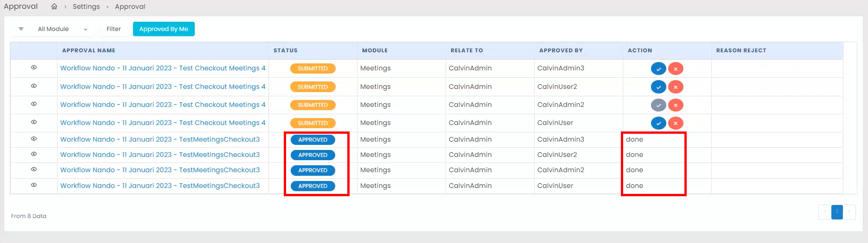Go to next page using pagination arrow

(x=849, y=212)
